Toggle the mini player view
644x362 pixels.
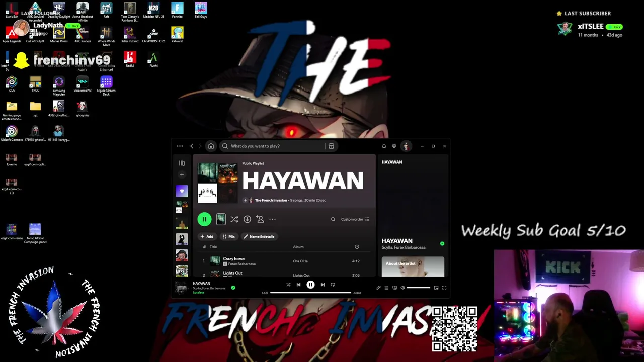pyautogui.click(x=436, y=288)
